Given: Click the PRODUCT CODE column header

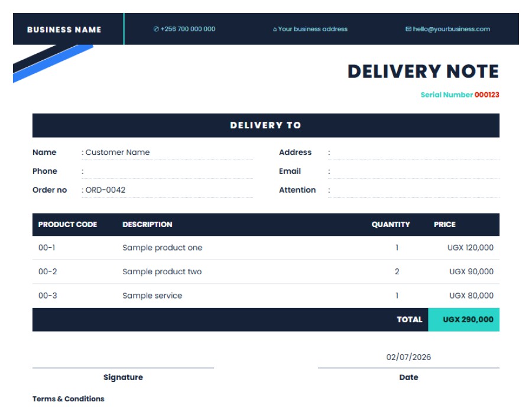Looking at the screenshot, I should coord(67,225).
